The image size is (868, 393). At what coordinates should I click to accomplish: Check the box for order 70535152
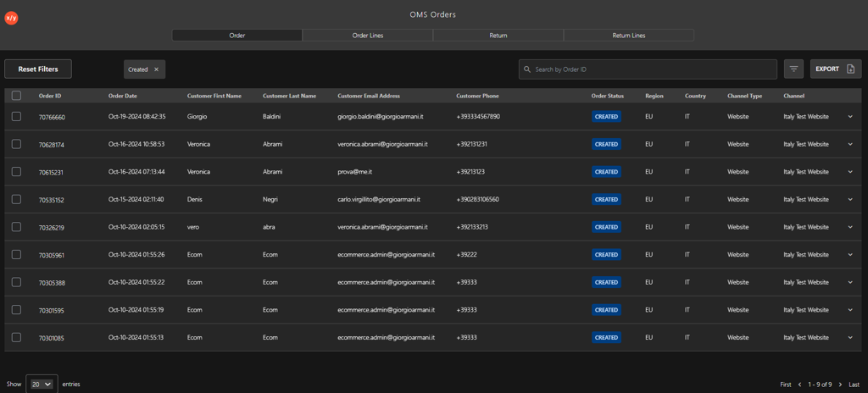(16, 199)
